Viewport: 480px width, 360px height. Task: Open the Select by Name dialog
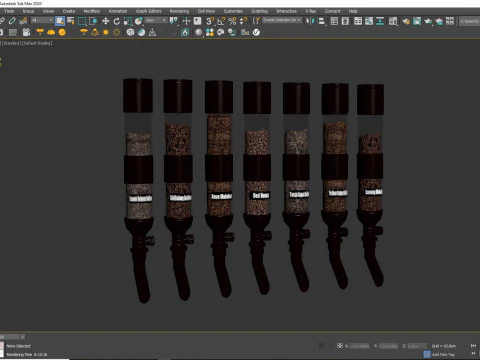71,21
